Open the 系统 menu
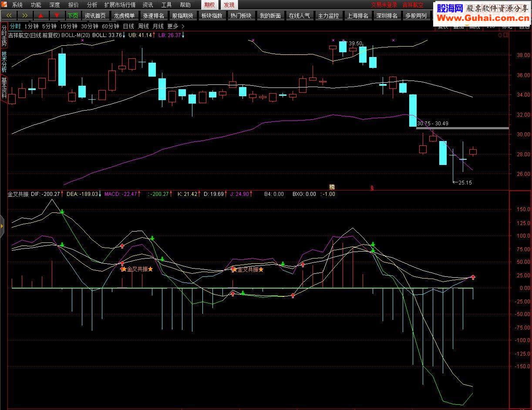 [17, 5]
